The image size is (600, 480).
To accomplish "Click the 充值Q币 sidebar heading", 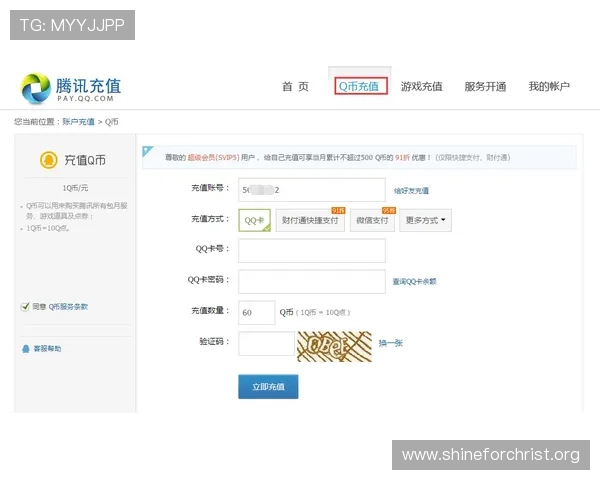I will tap(85, 160).
